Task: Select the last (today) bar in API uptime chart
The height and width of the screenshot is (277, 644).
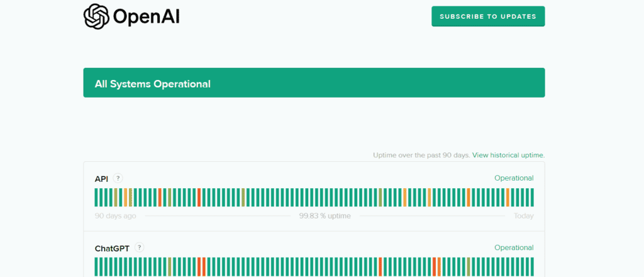Action: click(x=532, y=197)
